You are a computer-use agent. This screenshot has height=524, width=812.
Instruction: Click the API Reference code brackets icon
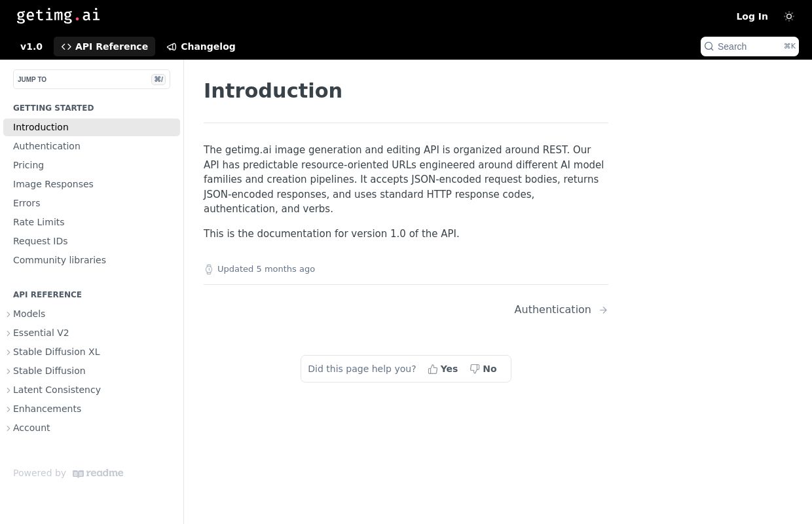point(66,47)
